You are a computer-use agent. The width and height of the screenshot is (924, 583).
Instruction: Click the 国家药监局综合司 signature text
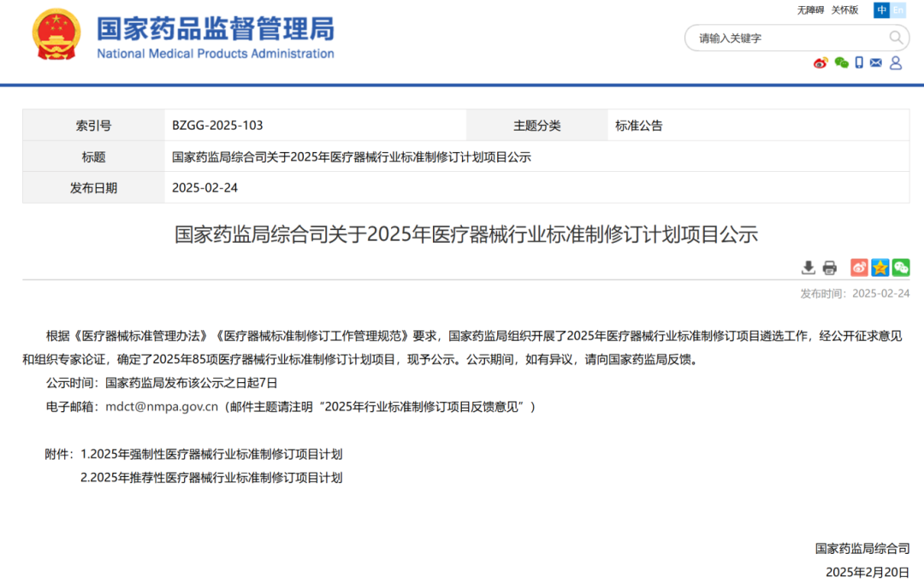click(x=862, y=549)
